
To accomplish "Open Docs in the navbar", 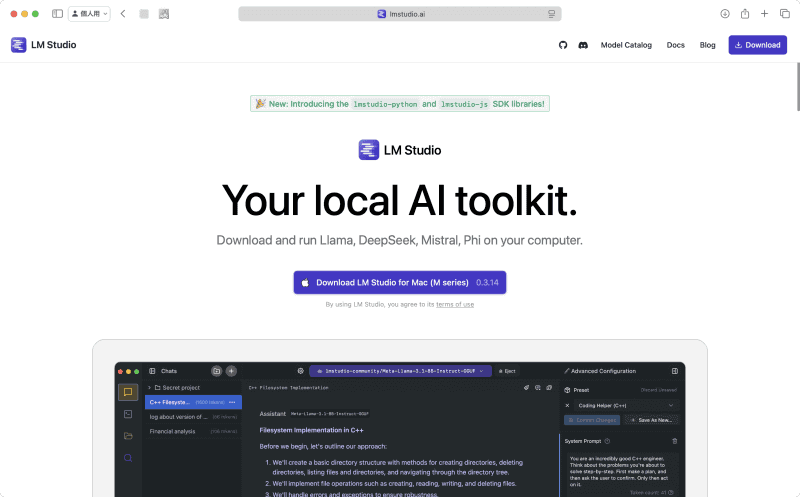I will [676, 45].
